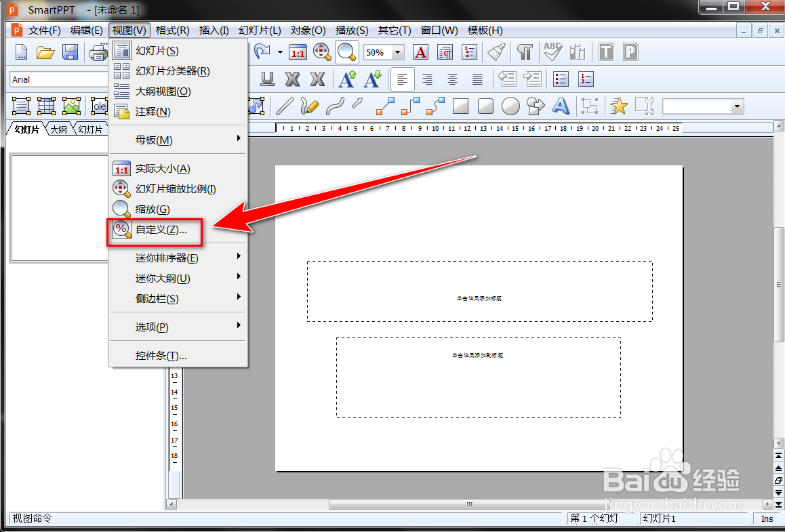Click the boxed T toolbar icon
785x532 pixels.
(606, 52)
